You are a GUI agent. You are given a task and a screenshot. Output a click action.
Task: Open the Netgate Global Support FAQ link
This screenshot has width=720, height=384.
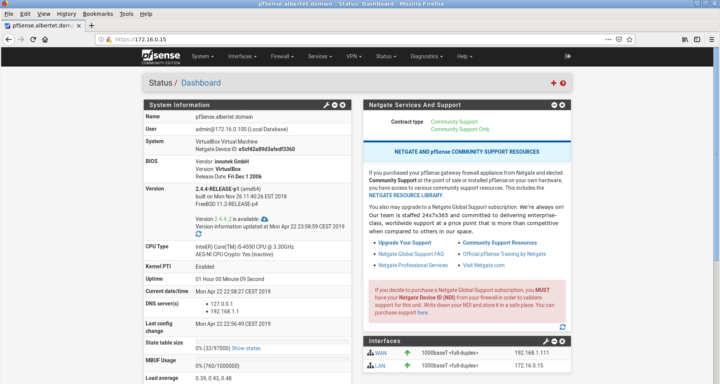point(411,254)
